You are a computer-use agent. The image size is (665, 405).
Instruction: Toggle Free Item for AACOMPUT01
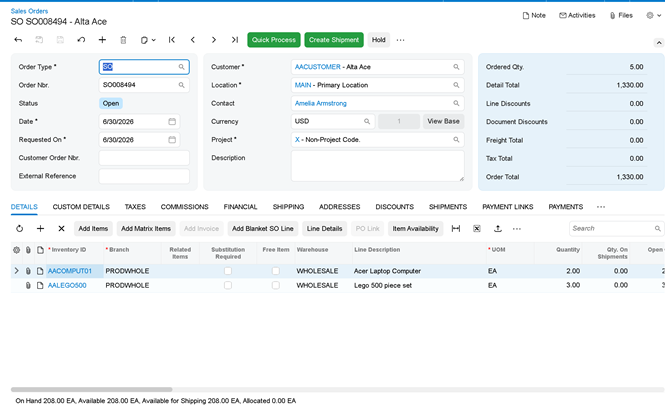[276, 271]
